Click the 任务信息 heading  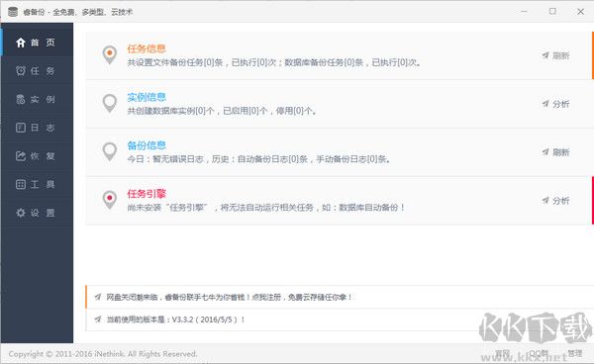tap(147, 48)
